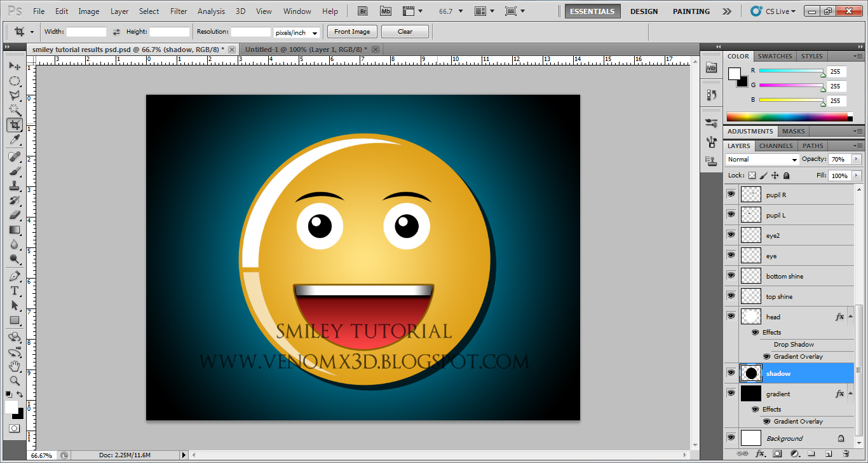This screenshot has width=868, height=463.
Task: Select the Eyedropper tool
Action: (14, 140)
